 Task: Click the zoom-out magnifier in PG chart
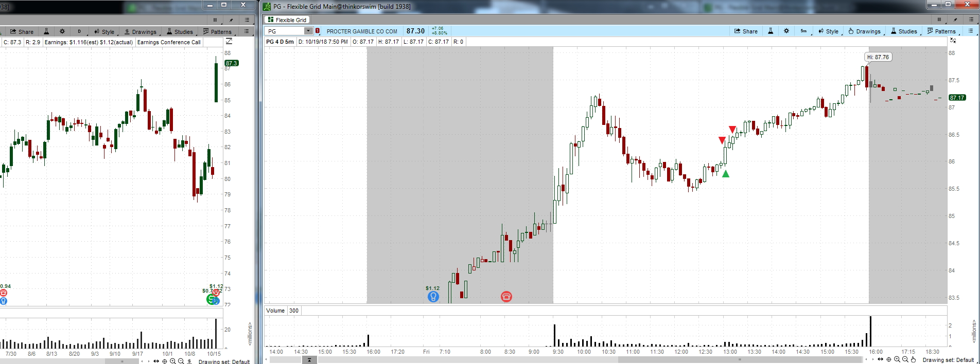tap(905, 359)
